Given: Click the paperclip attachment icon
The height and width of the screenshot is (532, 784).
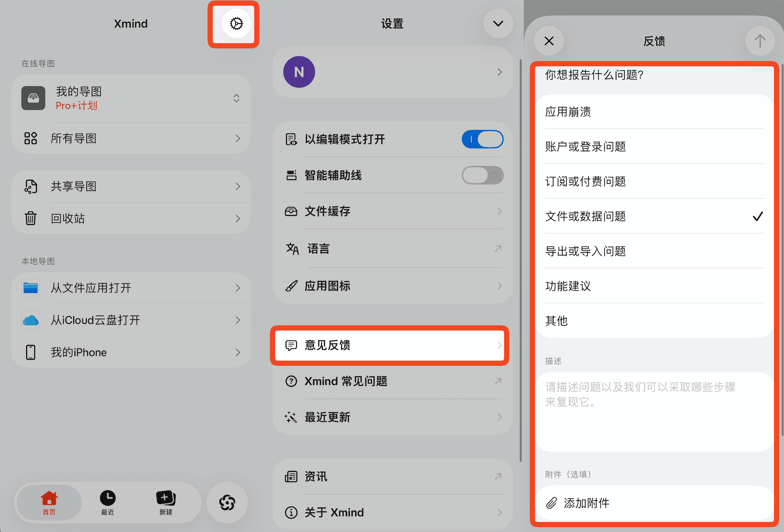Looking at the screenshot, I should click(552, 503).
